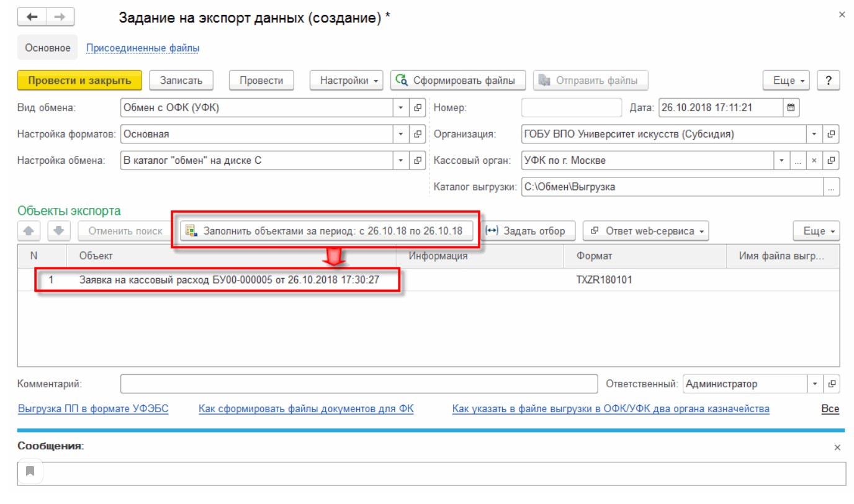
Task: Open Ответ web-сервиса dropdown
Action: pyautogui.click(x=646, y=231)
